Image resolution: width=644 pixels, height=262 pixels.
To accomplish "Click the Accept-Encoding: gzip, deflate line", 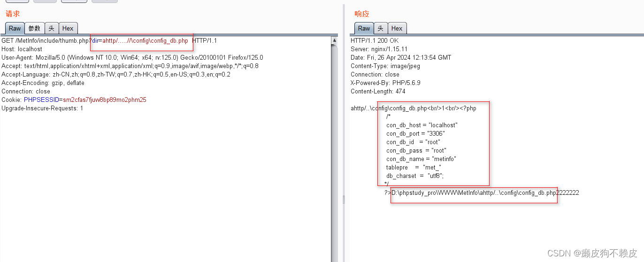I will (43, 83).
